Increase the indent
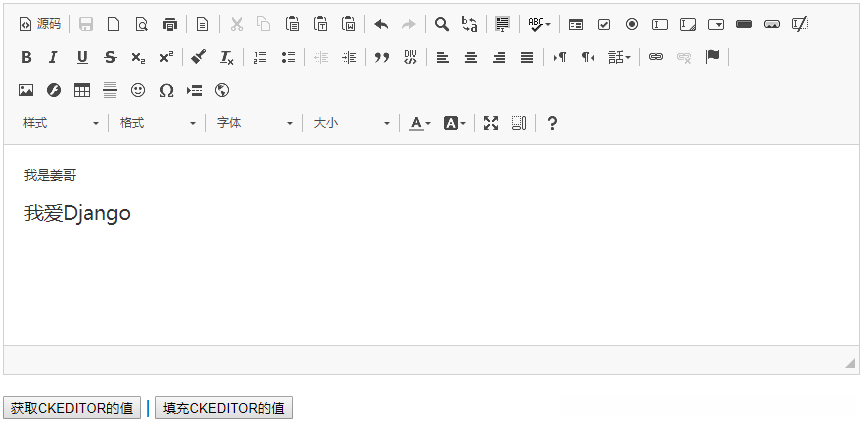 tap(349, 57)
